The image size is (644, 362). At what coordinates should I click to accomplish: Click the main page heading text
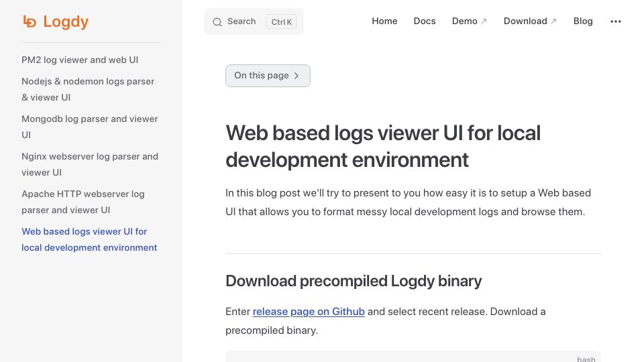point(383,146)
